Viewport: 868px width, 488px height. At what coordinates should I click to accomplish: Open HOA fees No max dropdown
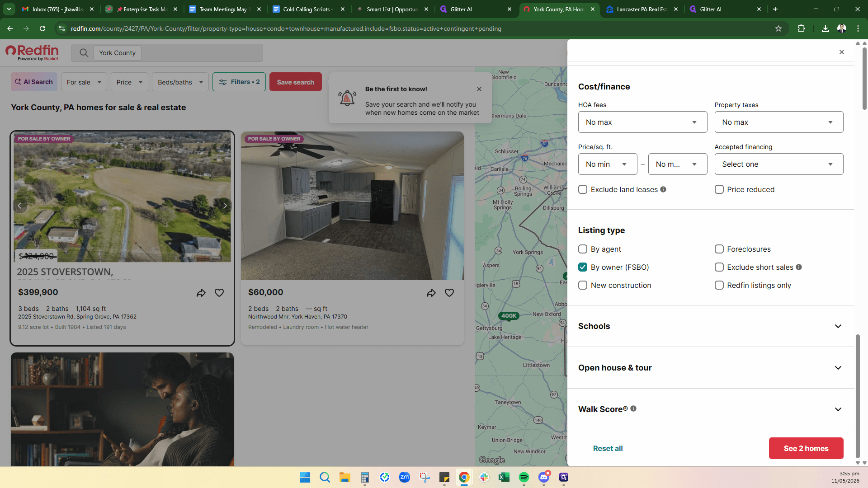pyautogui.click(x=642, y=122)
